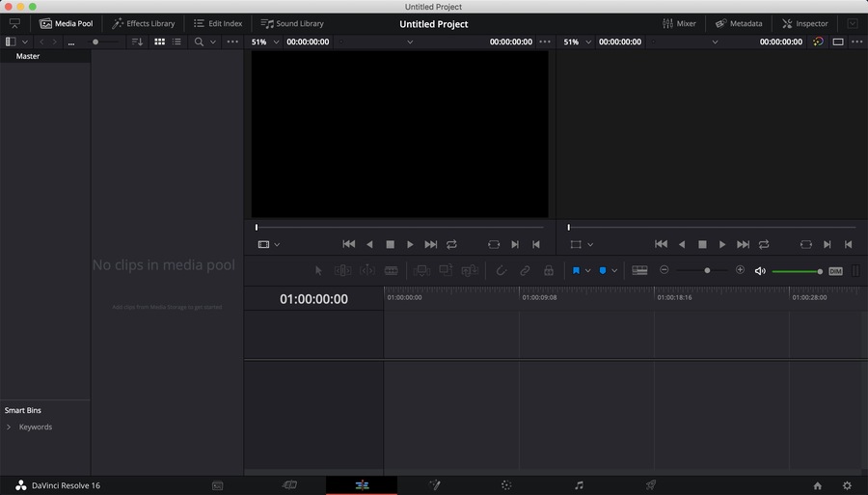
Task: Open the Media Pool panel
Action: pos(66,24)
